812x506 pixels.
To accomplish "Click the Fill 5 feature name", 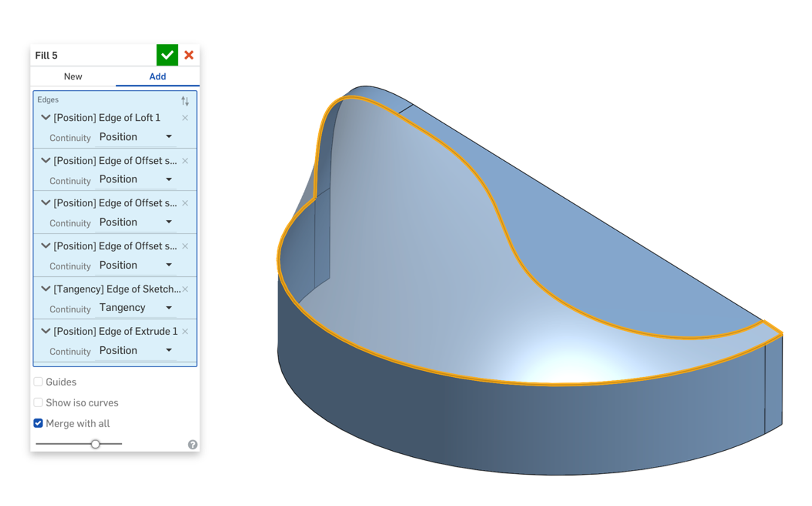I will coord(46,55).
